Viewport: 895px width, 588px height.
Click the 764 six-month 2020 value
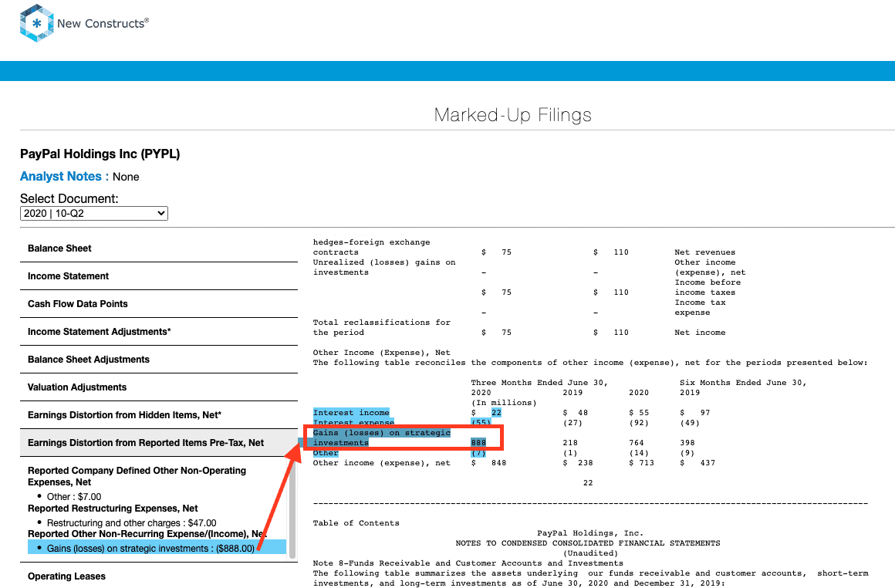tap(637, 443)
